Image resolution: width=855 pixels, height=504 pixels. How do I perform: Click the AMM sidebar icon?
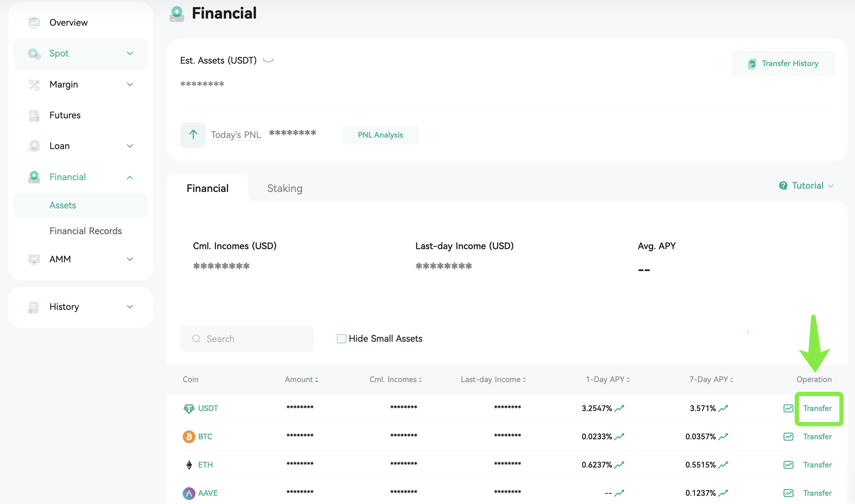pyautogui.click(x=34, y=259)
